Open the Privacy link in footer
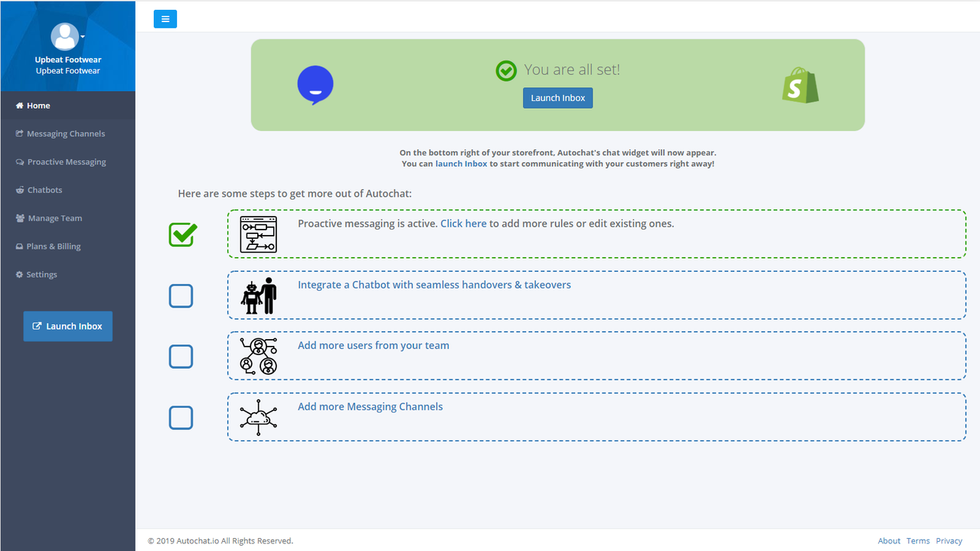980x551 pixels. pos(949,540)
